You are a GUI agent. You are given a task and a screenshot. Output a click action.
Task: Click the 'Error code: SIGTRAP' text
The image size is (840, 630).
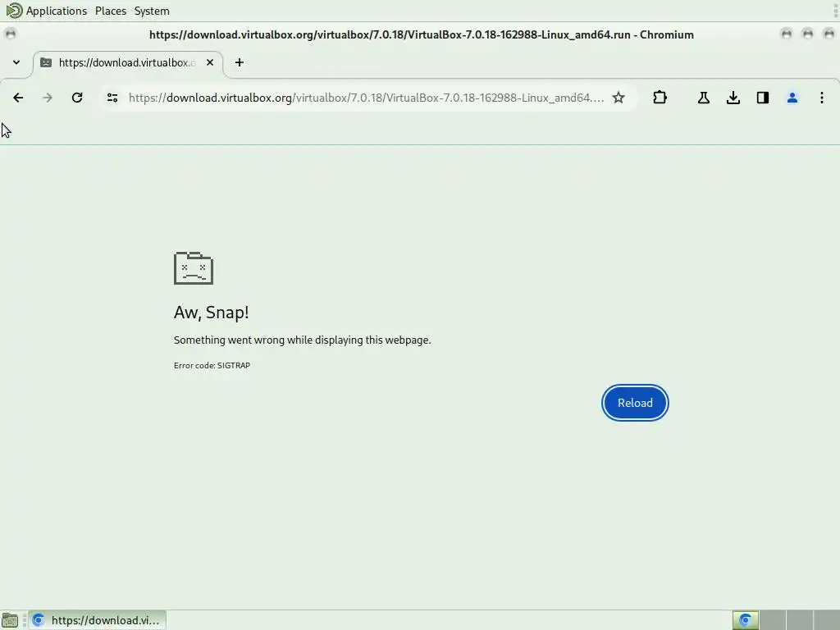212,365
